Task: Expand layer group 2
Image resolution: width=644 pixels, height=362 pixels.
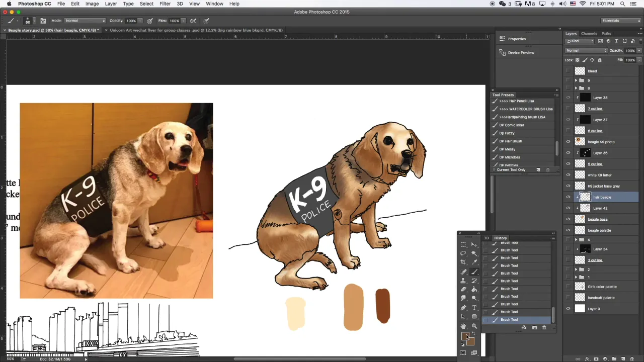Action: pos(576,269)
